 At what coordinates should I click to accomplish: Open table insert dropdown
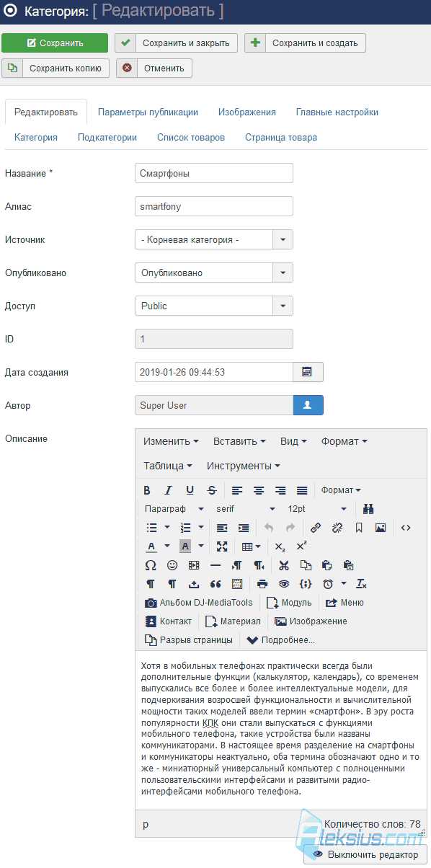[x=251, y=546]
